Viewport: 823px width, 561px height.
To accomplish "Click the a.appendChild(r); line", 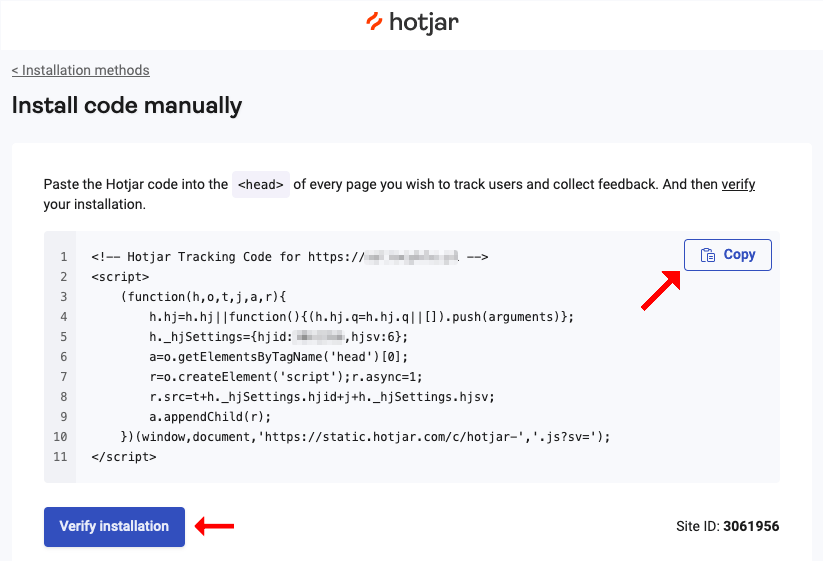I will click(x=210, y=417).
